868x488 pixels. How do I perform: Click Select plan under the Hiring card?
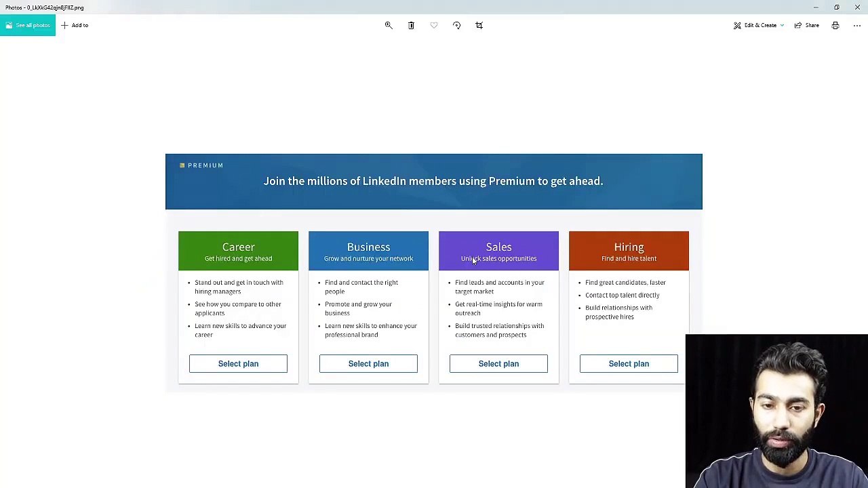[x=629, y=364]
